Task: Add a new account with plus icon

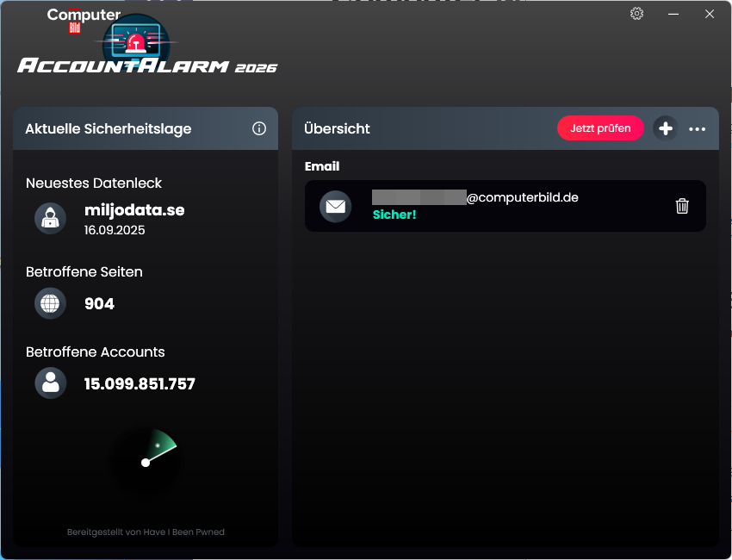Action: (665, 128)
